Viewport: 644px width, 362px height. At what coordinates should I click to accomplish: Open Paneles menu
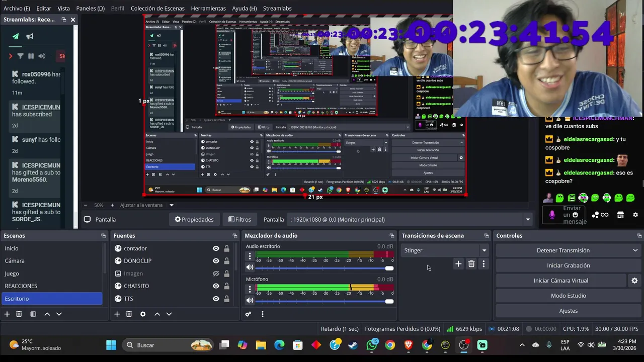[91, 9]
